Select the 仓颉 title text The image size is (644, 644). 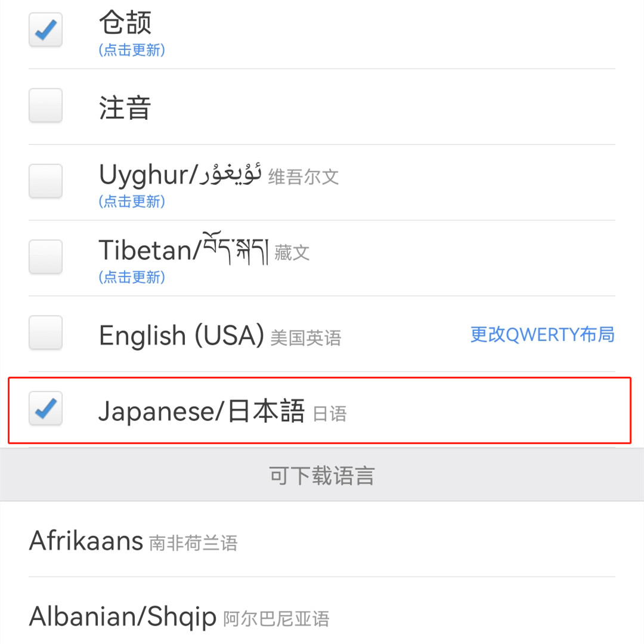pos(125,23)
